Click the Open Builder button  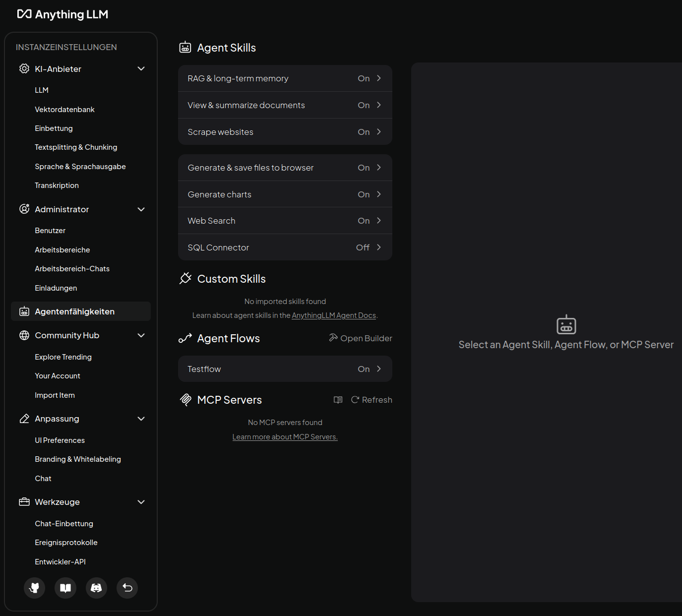pyautogui.click(x=361, y=338)
